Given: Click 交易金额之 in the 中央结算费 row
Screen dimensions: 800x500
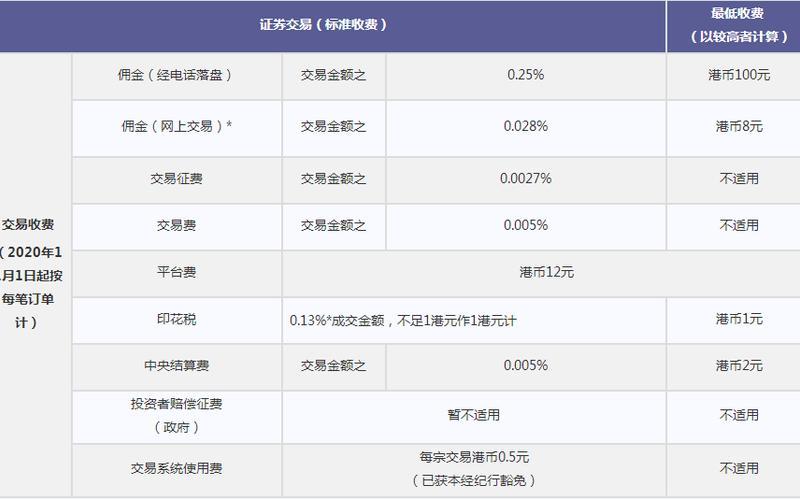Looking at the screenshot, I should click(x=333, y=365).
